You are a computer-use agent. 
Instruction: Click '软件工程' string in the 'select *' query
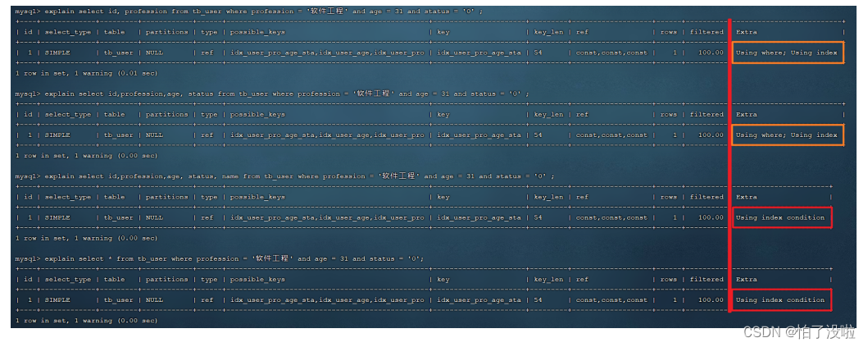[x=272, y=259]
